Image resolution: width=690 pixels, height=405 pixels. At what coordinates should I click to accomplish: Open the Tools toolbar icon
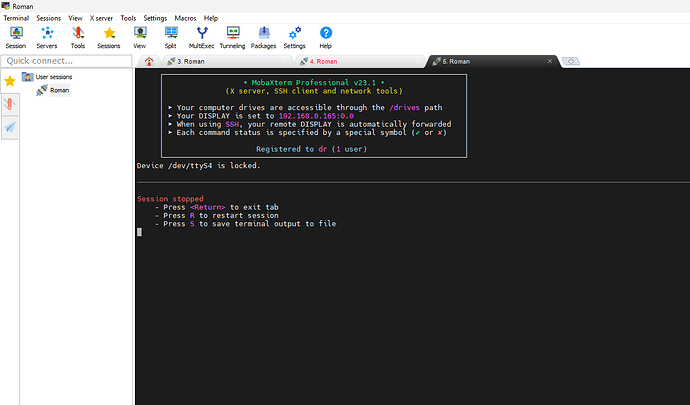pos(78,37)
